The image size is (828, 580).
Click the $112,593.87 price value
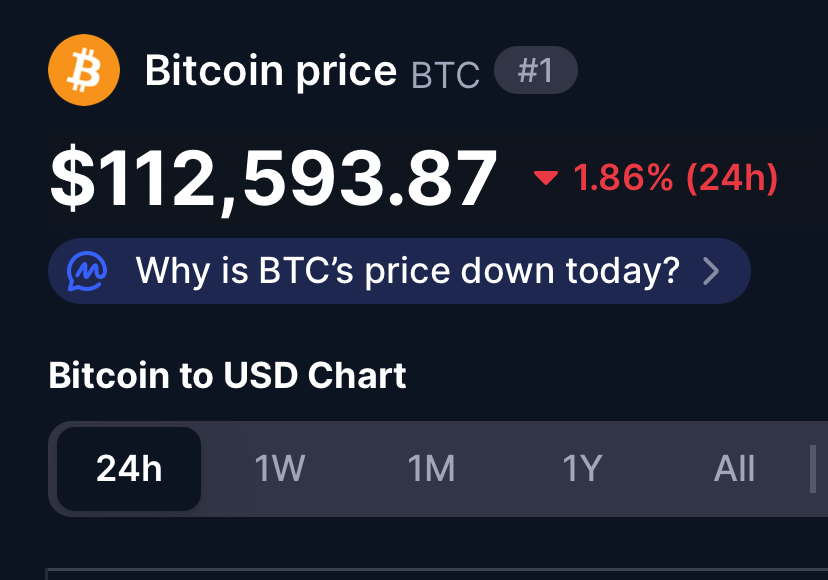273,180
